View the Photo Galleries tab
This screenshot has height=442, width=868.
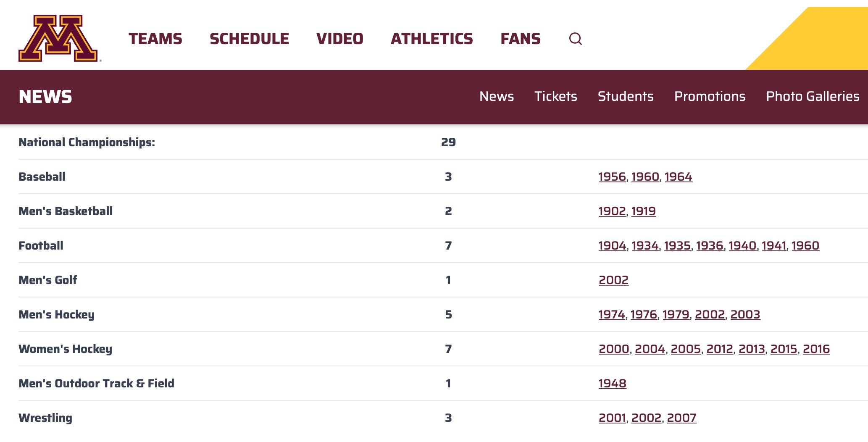click(813, 96)
